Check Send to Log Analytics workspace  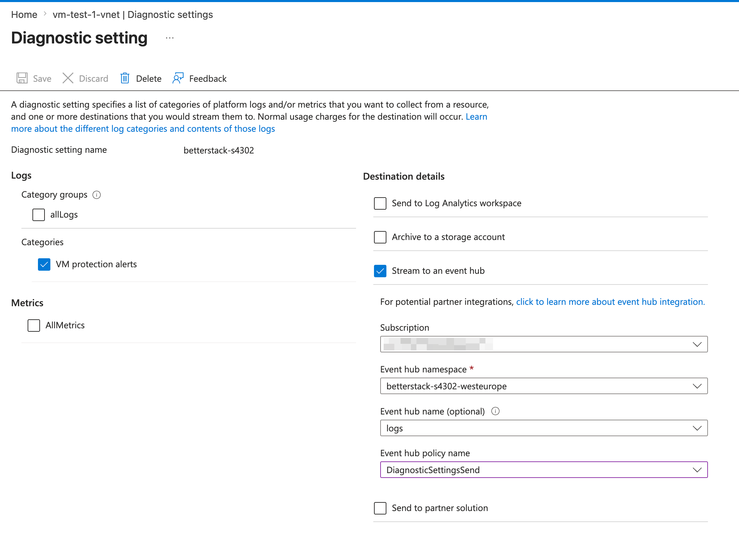(x=380, y=203)
